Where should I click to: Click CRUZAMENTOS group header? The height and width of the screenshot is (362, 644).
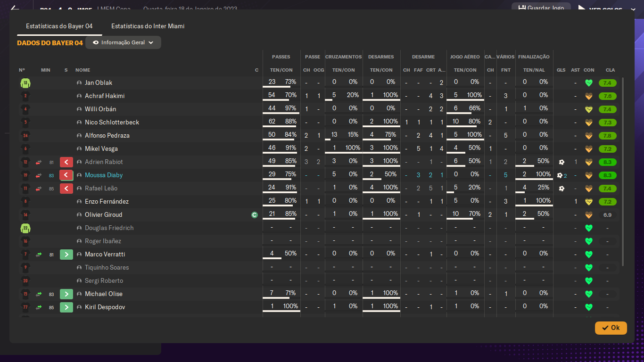pyautogui.click(x=344, y=57)
